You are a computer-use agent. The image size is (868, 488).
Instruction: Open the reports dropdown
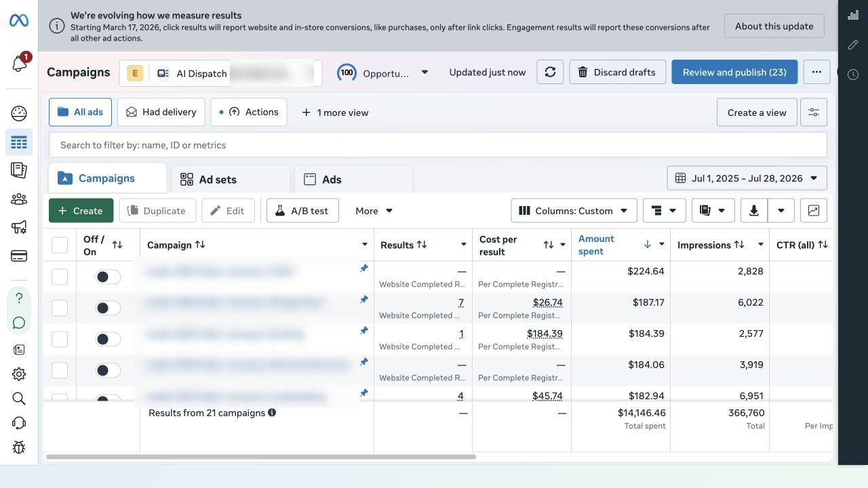click(713, 211)
